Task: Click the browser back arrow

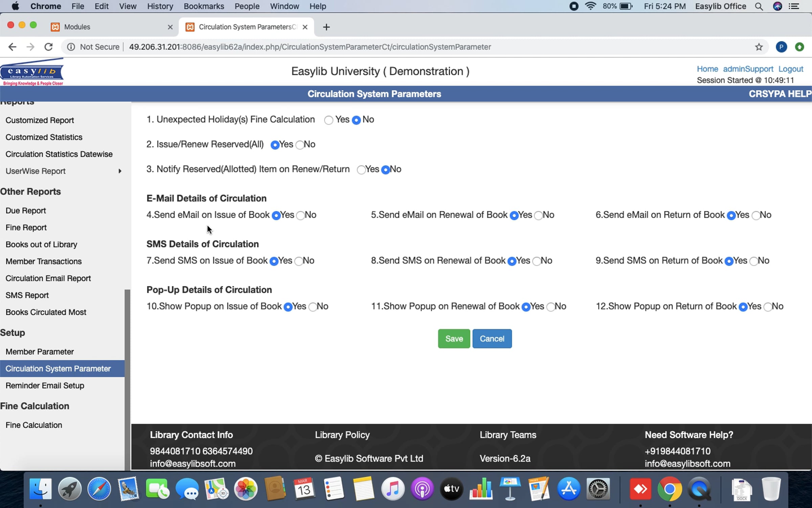Action: (x=12, y=47)
